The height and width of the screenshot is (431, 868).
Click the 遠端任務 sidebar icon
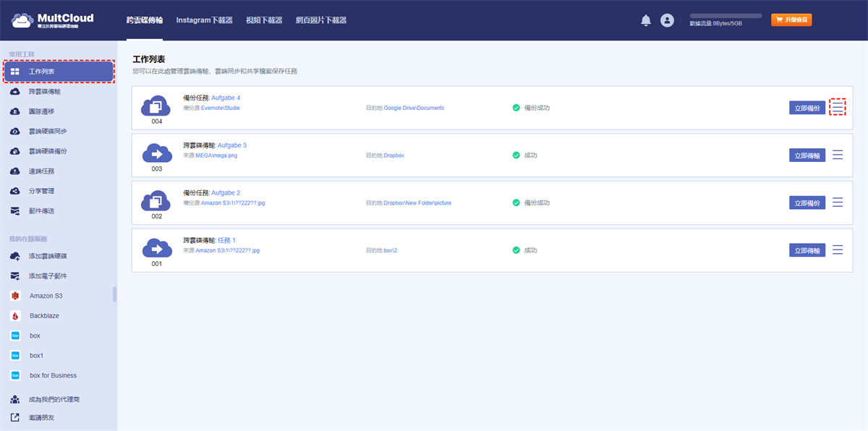(x=15, y=171)
